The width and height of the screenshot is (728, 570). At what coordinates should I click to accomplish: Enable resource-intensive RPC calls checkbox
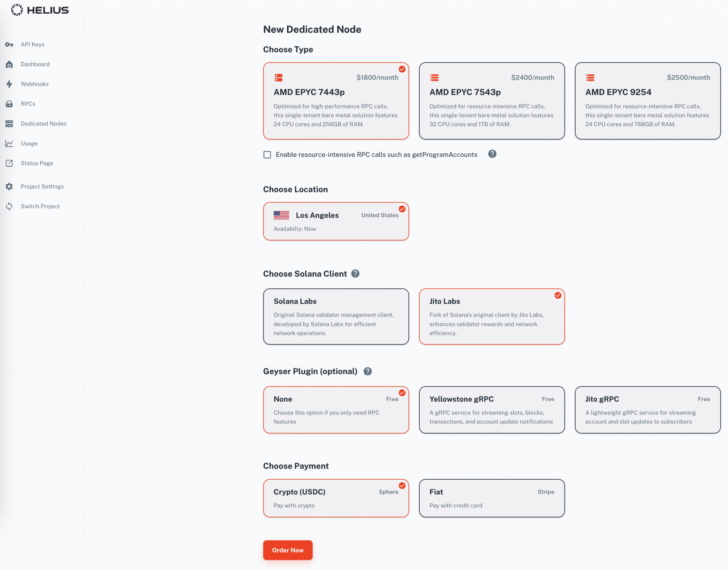tap(267, 154)
